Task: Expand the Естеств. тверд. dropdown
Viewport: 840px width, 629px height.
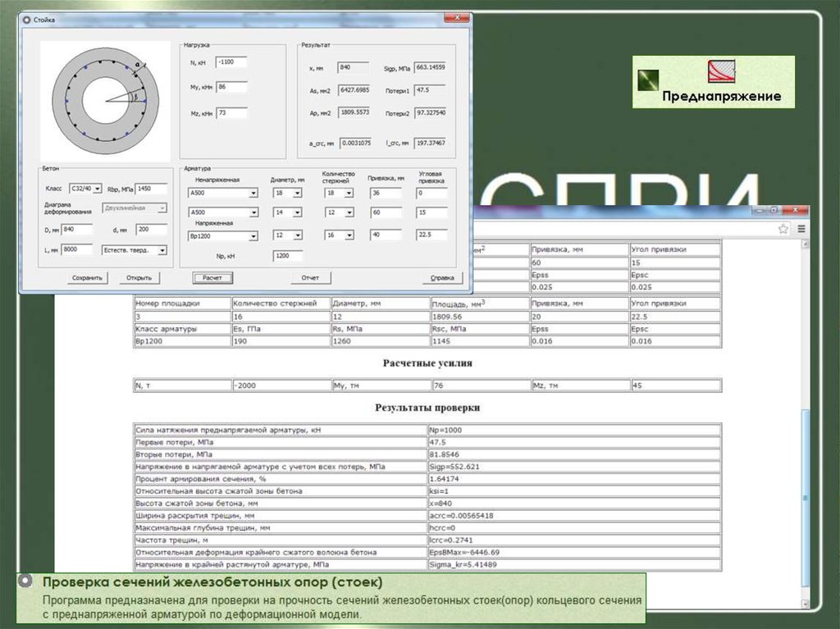Action: click(162, 249)
